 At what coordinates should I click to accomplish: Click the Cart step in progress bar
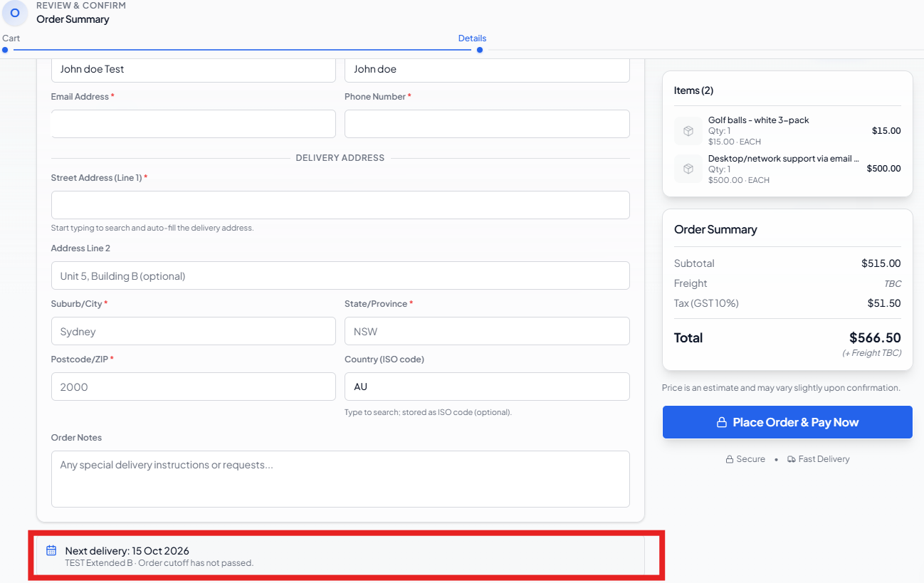[11, 38]
